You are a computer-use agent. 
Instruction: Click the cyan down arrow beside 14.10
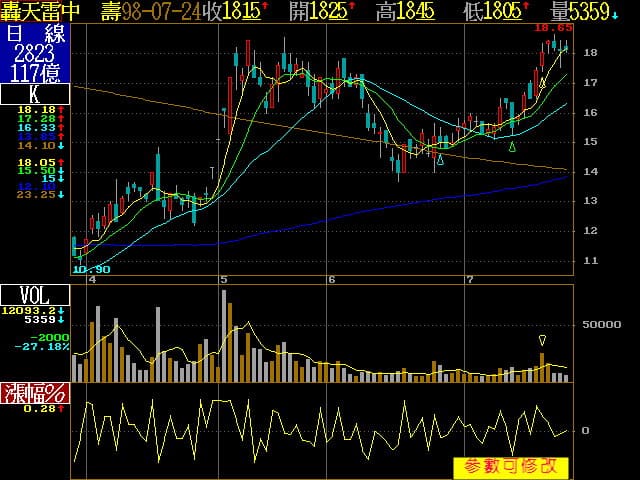pyautogui.click(x=61, y=146)
